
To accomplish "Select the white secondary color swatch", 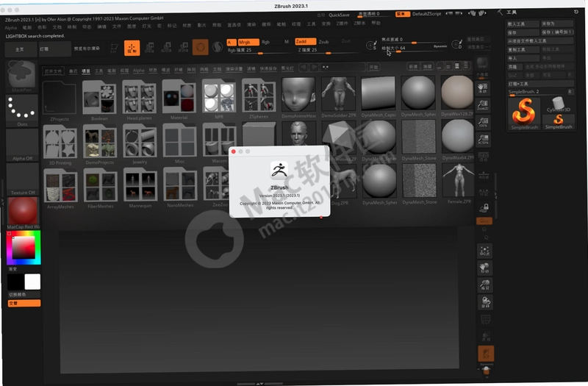I will (32, 282).
